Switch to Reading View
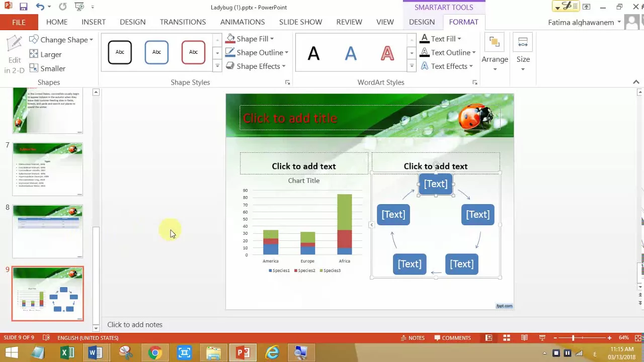Screen dimensions: 644x362 [524, 338]
